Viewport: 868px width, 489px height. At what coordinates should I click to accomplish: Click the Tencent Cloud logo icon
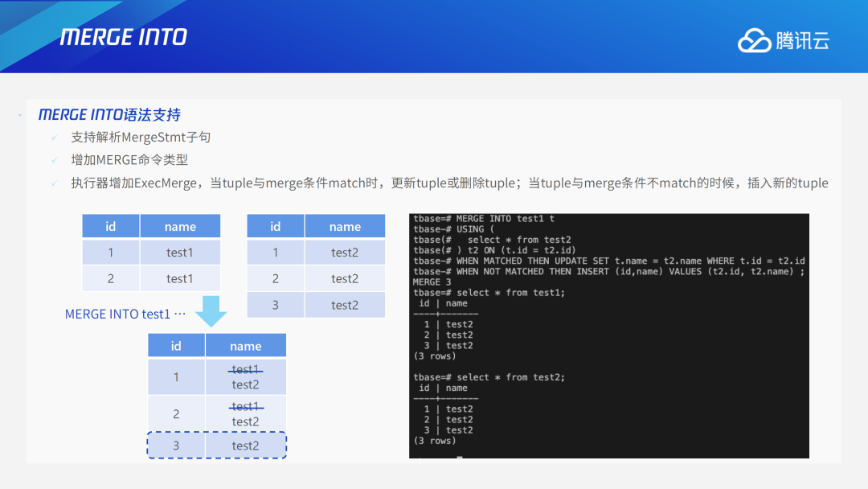[754, 40]
